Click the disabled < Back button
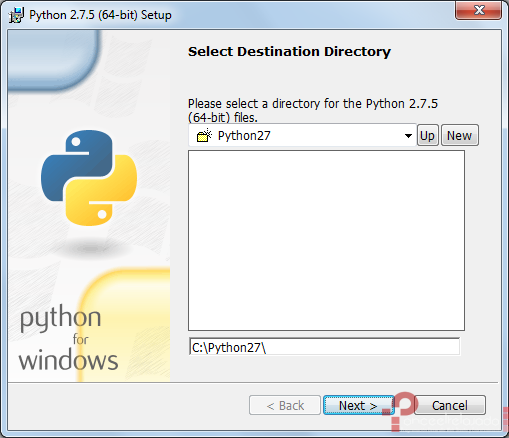Viewport: 509px width, 438px height. (285, 405)
